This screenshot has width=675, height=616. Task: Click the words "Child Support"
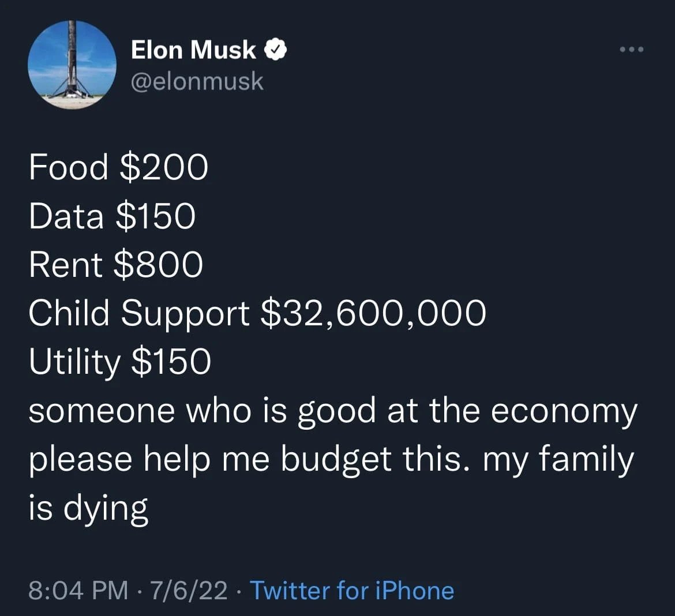(139, 314)
